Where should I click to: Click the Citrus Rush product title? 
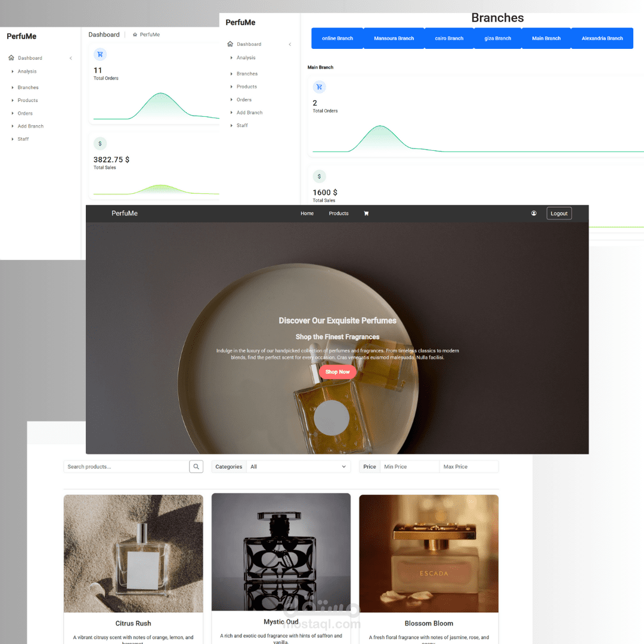click(133, 624)
